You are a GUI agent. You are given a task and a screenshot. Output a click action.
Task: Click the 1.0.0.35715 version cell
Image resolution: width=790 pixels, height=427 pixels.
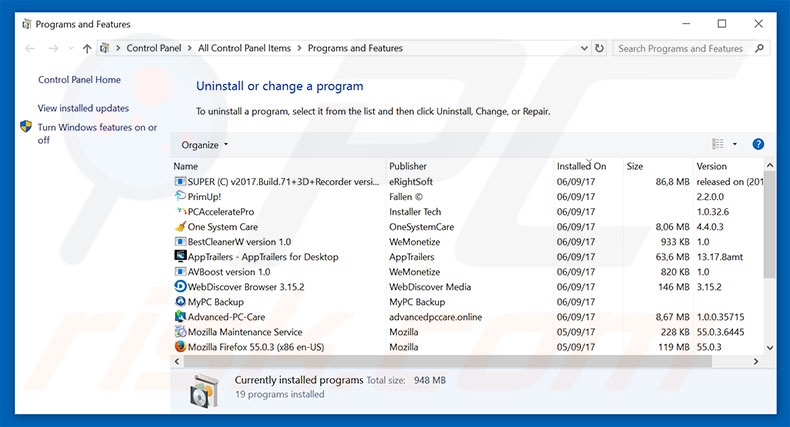(720, 317)
